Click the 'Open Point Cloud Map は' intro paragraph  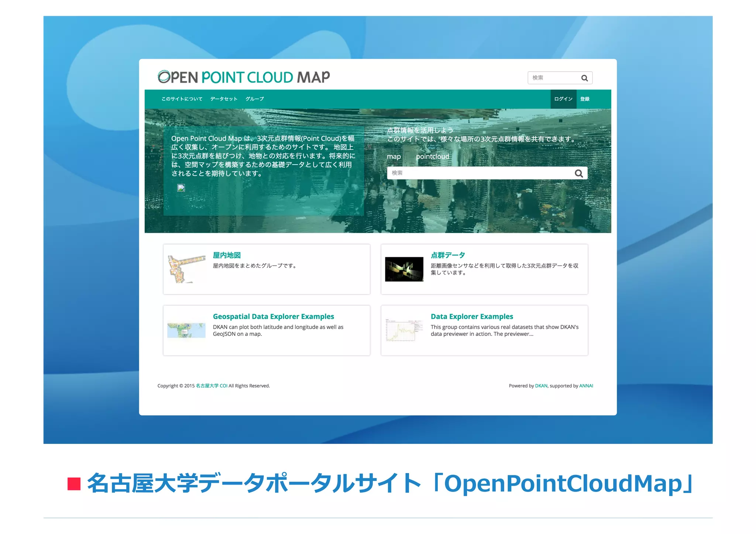click(x=263, y=156)
